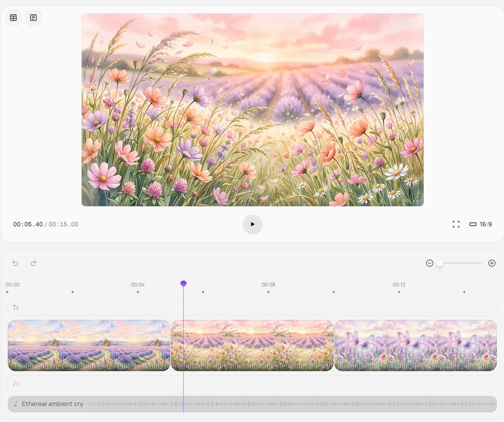Select the text track row
This screenshot has width=504, height=422.
pos(252,308)
